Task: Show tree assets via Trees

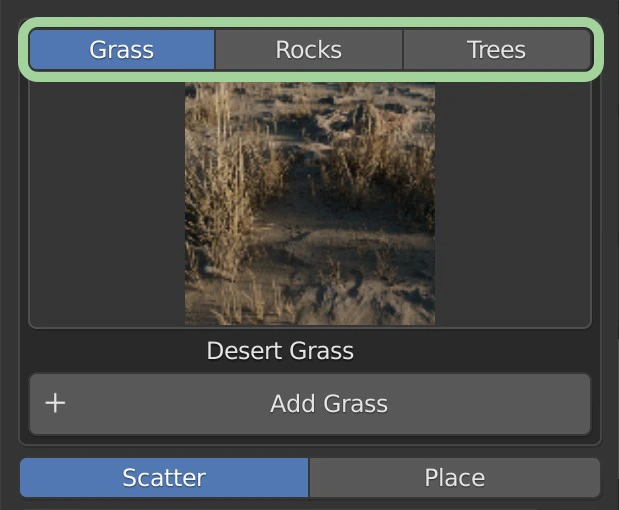Action: (x=496, y=50)
